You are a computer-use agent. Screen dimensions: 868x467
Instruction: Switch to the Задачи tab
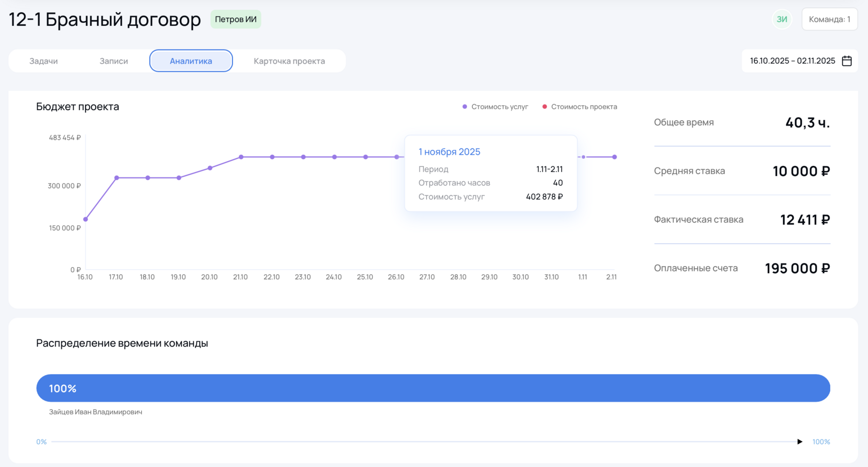tap(43, 61)
